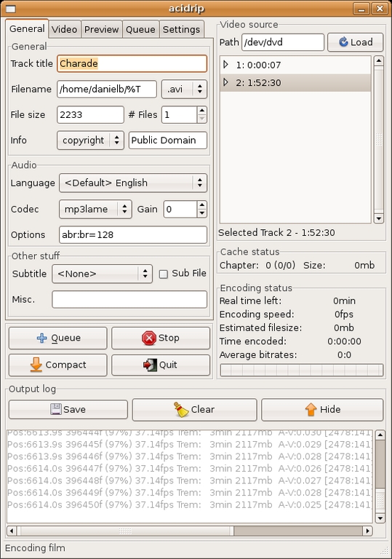Image resolution: width=392 pixels, height=559 pixels.
Task: Open the Settings tab
Action: (x=181, y=29)
